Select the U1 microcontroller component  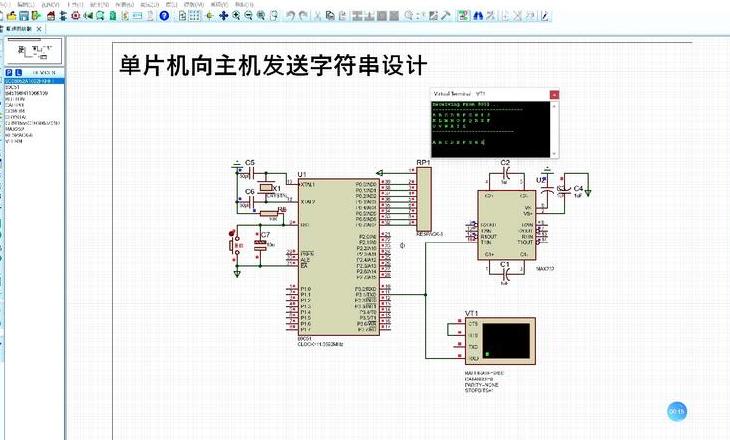coord(338,257)
